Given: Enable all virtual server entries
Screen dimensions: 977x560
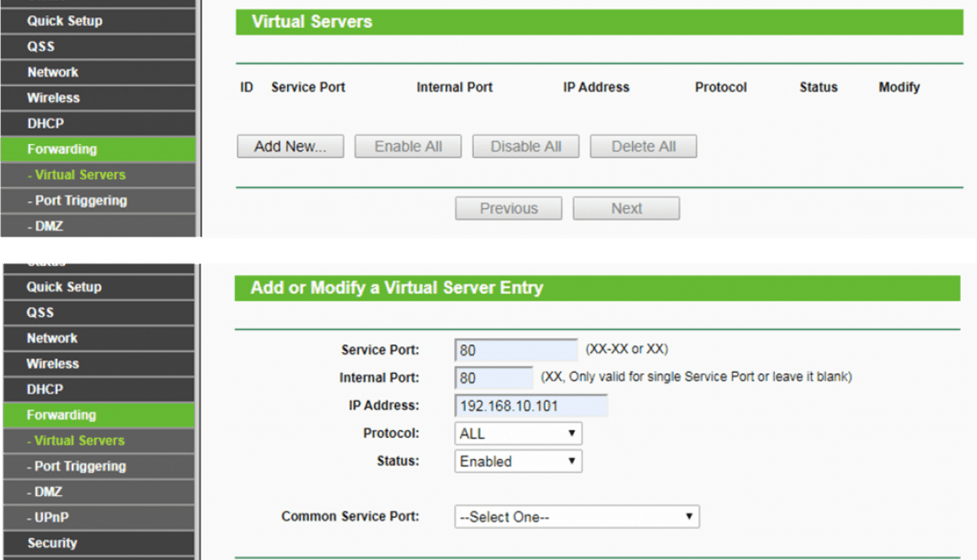Looking at the screenshot, I should (x=408, y=146).
